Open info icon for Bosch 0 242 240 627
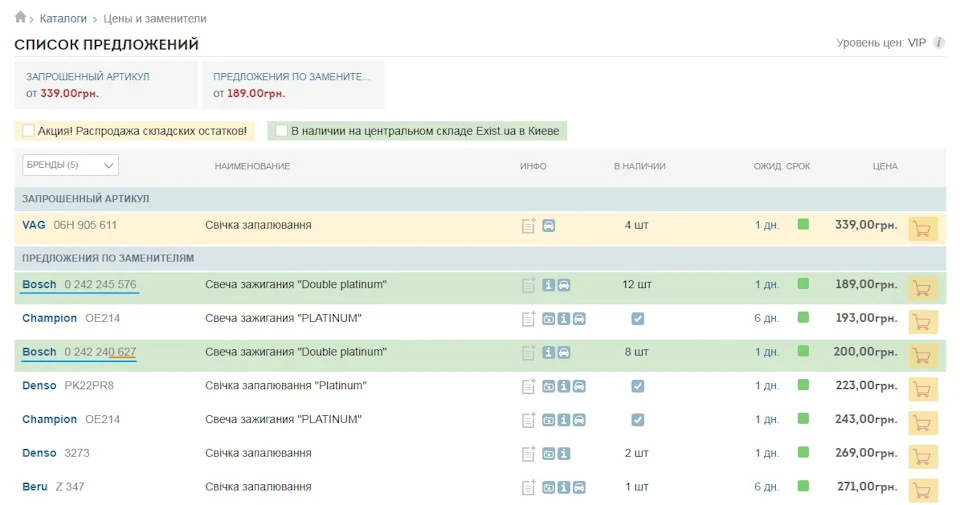Viewport: 960px width, 505px height. point(548,352)
